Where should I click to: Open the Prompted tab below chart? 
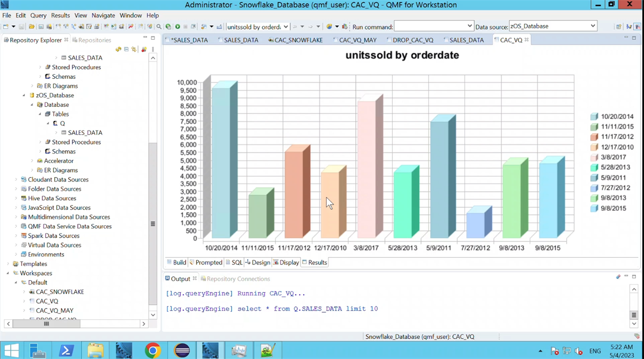click(x=206, y=262)
